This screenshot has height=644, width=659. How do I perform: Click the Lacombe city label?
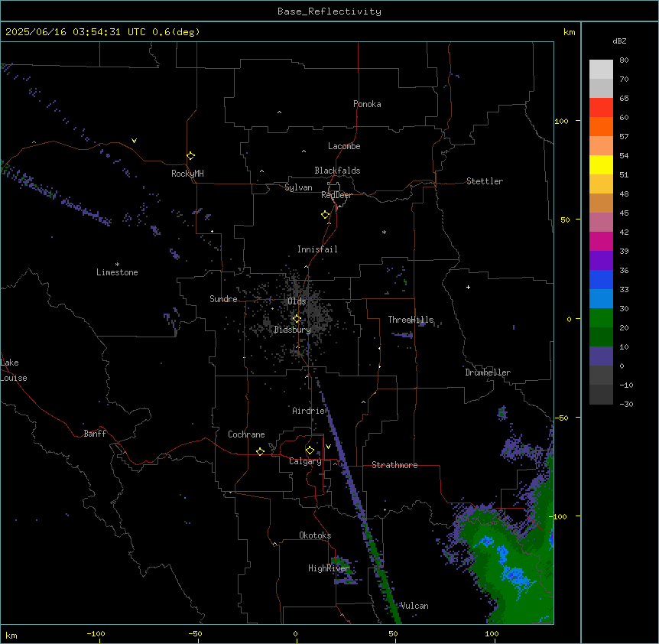[x=344, y=146]
